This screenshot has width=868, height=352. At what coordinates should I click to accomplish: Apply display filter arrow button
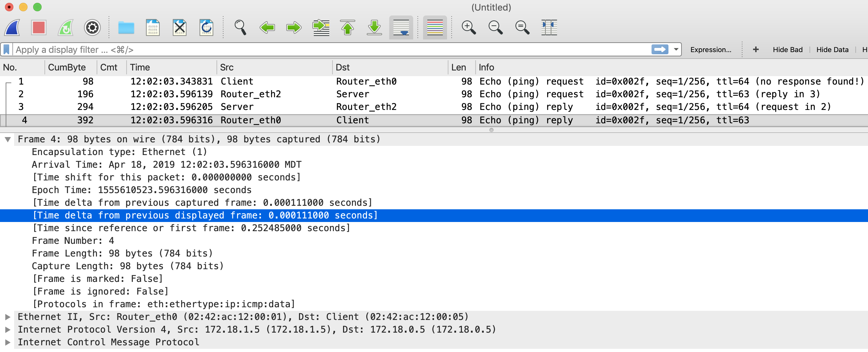660,49
